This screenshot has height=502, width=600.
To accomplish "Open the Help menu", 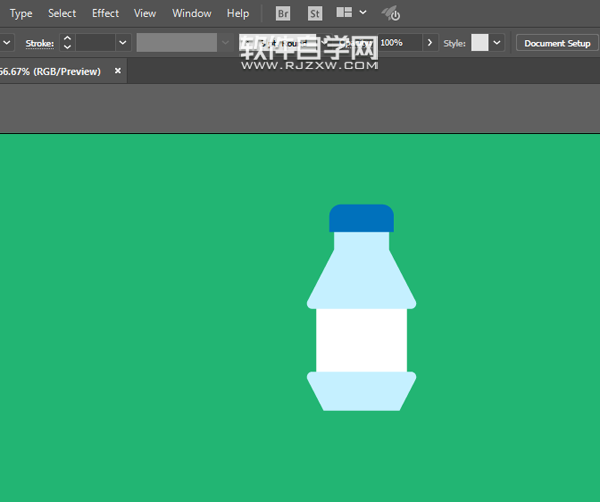I will coord(238,14).
